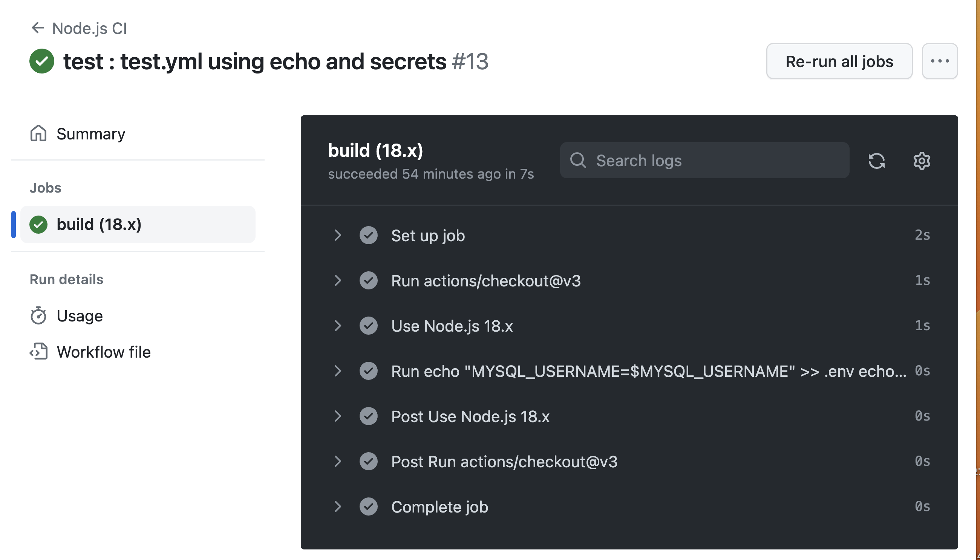Click the refresh logs icon
This screenshot has height=560, width=980.
pos(877,161)
